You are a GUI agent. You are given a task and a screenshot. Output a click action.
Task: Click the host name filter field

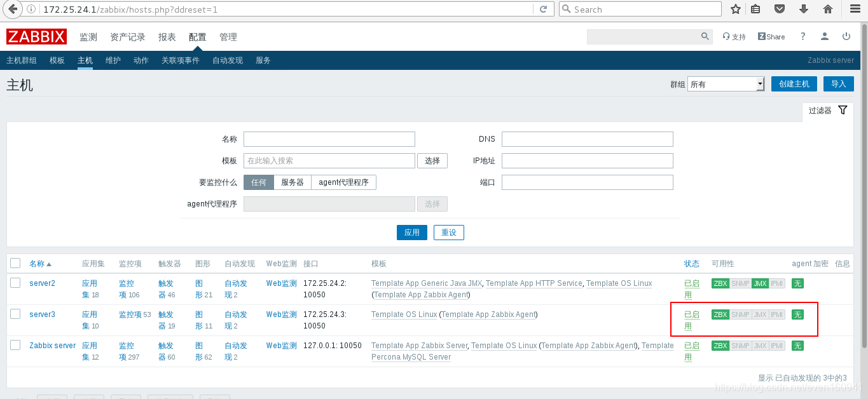(x=329, y=139)
